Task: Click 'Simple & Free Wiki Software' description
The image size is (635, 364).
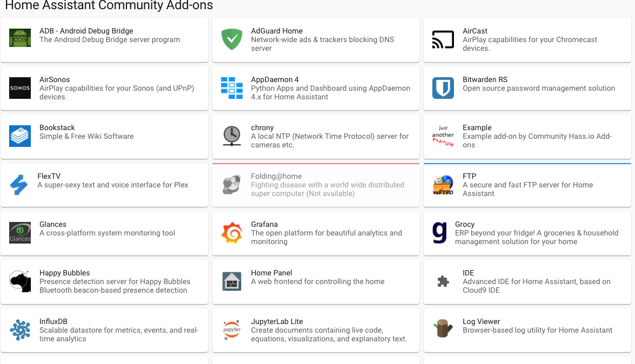Action: [x=86, y=137]
